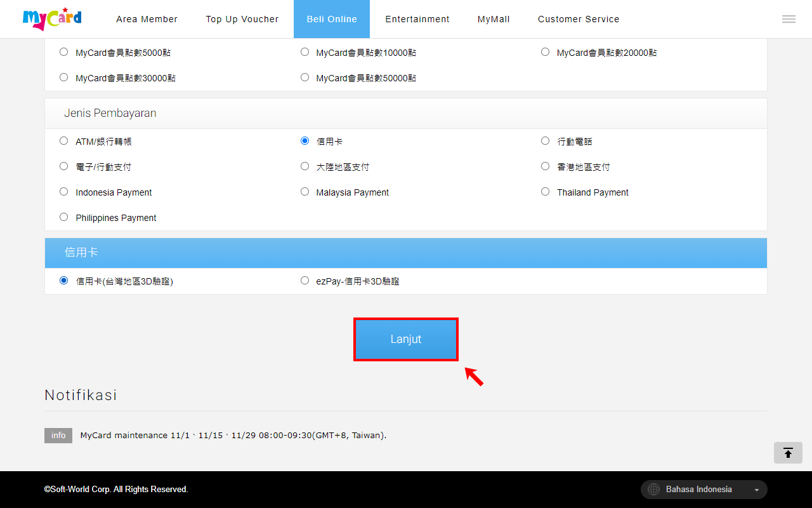812x508 pixels.
Task: Click the 信用卡 blue section header
Action: pos(406,253)
